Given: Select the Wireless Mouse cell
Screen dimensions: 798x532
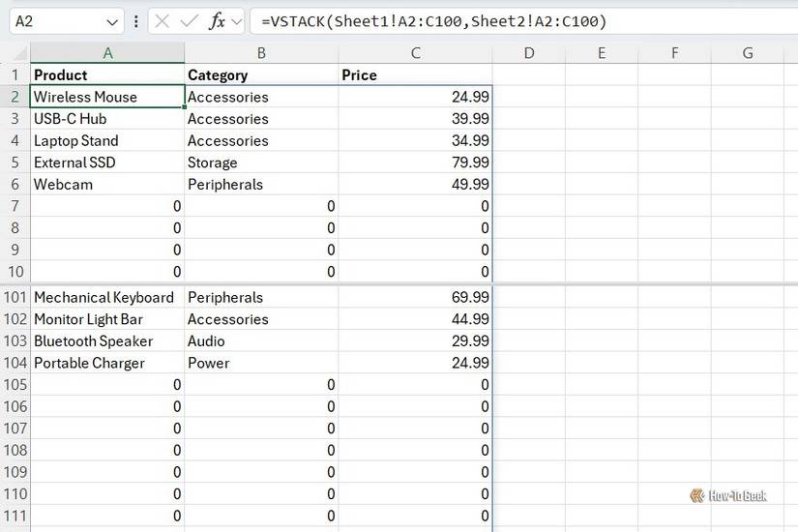Looking at the screenshot, I should [x=107, y=97].
